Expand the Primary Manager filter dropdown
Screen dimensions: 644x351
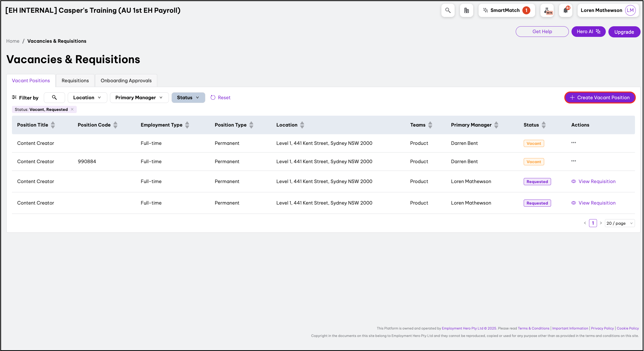(x=139, y=98)
